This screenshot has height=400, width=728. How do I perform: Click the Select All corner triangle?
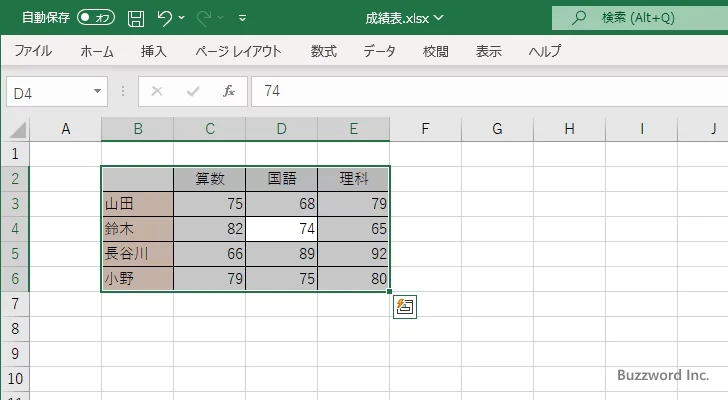[18, 130]
